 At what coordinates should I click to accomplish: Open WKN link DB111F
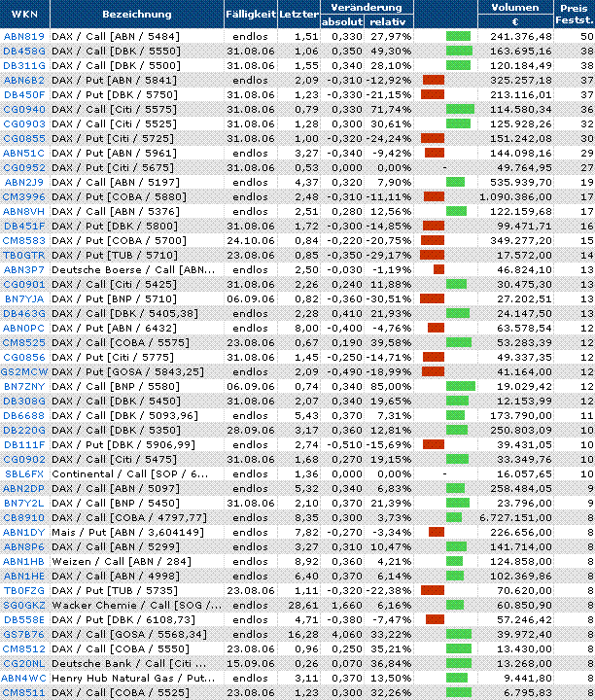[x=24, y=444]
